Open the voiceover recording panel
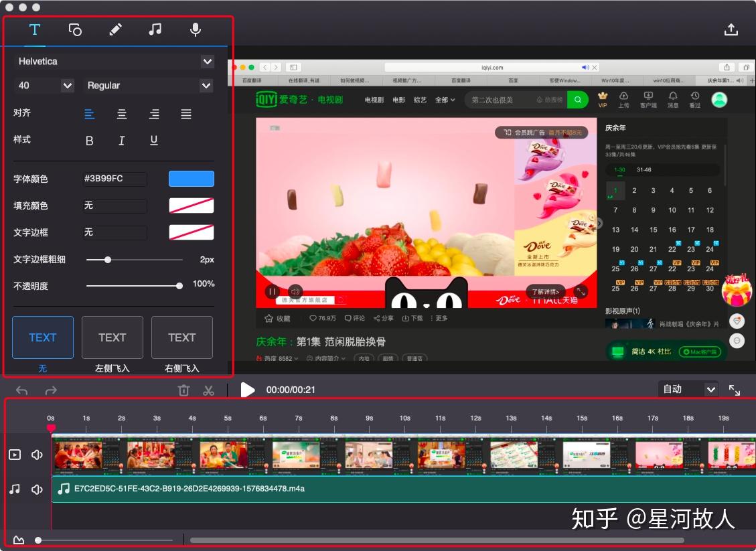The height and width of the screenshot is (551, 756). [x=195, y=29]
